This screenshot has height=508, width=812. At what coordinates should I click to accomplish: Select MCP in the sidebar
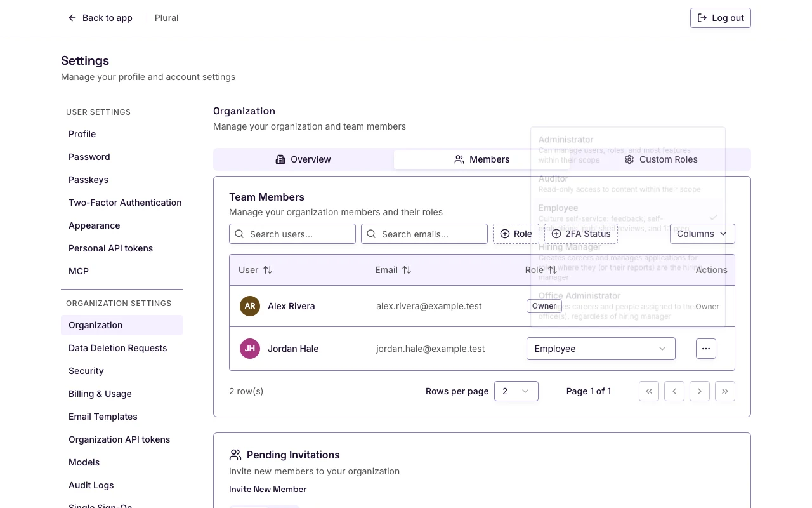[122, 271]
